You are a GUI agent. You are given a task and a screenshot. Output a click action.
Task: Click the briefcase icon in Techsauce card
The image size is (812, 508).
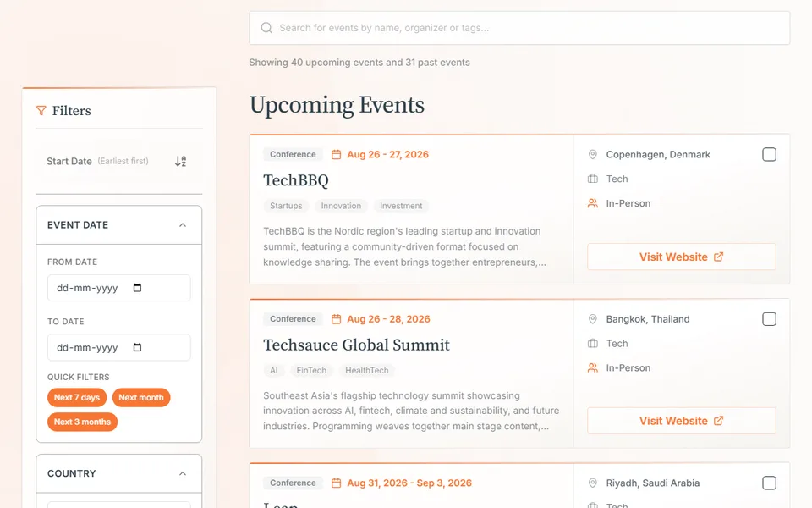point(592,343)
